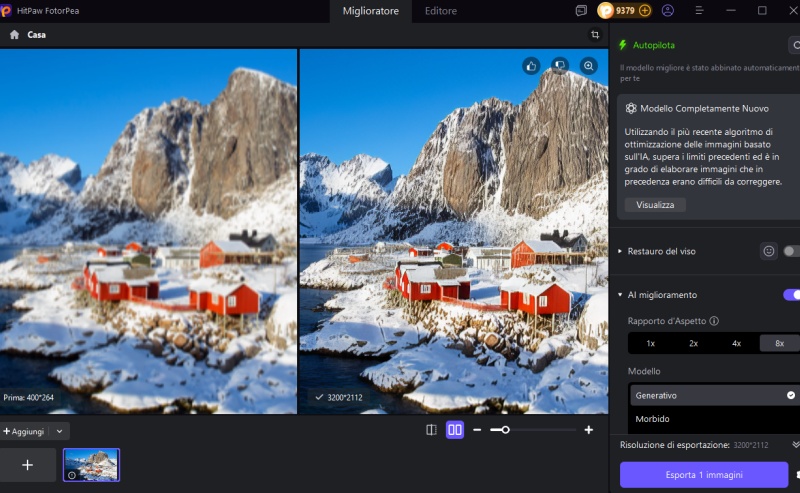Select the snowy village image thumbnail

(91, 465)
